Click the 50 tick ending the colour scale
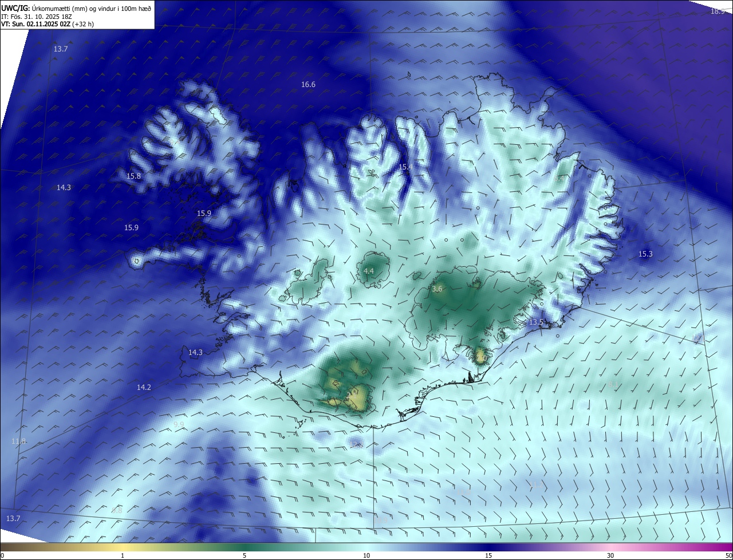Screen dimensions: 733x560 (728, 555)
